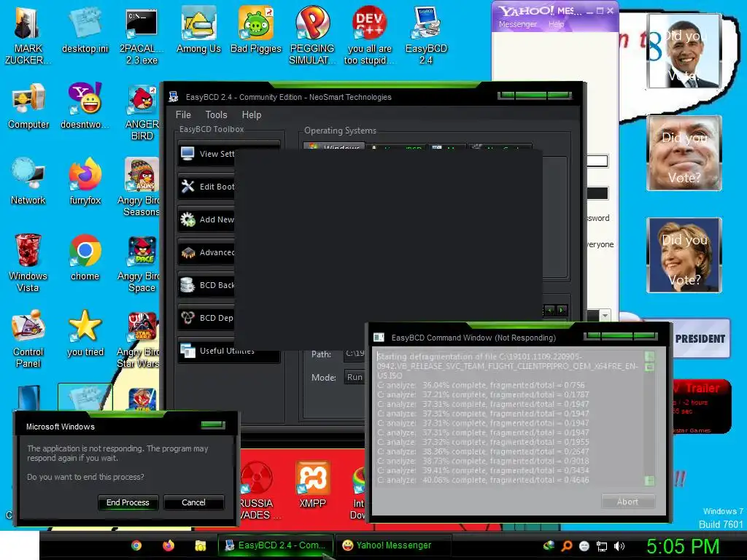Click the McCain 'Did you Vote?' thumbnail
Viewport: 747px width, 560px height.
684,153
